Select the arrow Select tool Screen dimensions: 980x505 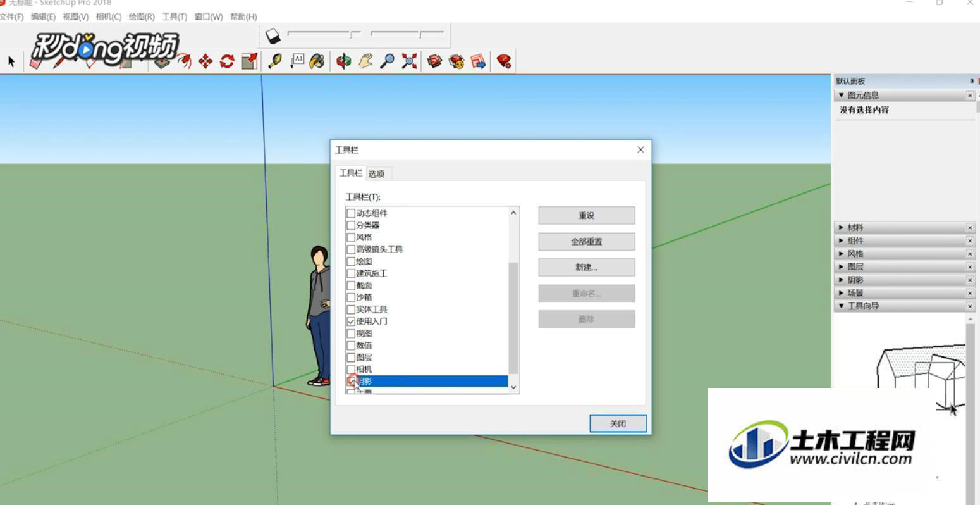(11, 61)
